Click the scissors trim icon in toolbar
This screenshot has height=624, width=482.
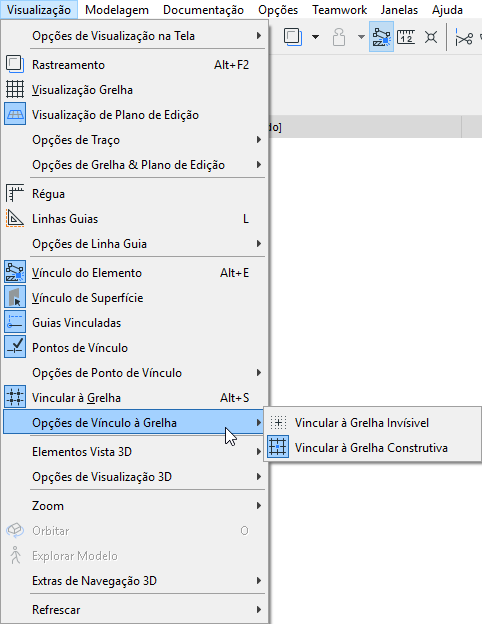[464, 38]
